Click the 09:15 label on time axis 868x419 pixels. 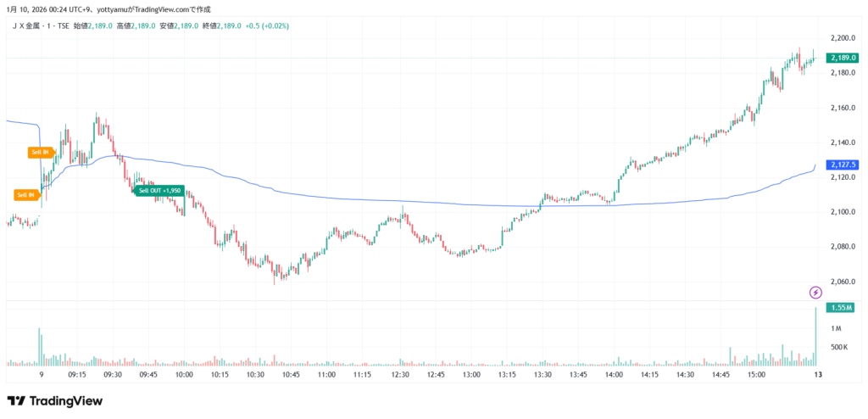[76, 374]
